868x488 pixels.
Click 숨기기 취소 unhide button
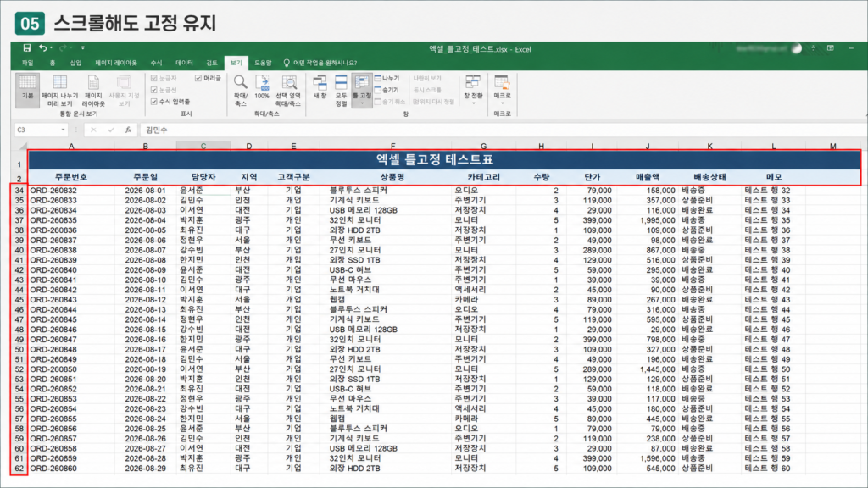pyautogui.click(x=390, y=102)
